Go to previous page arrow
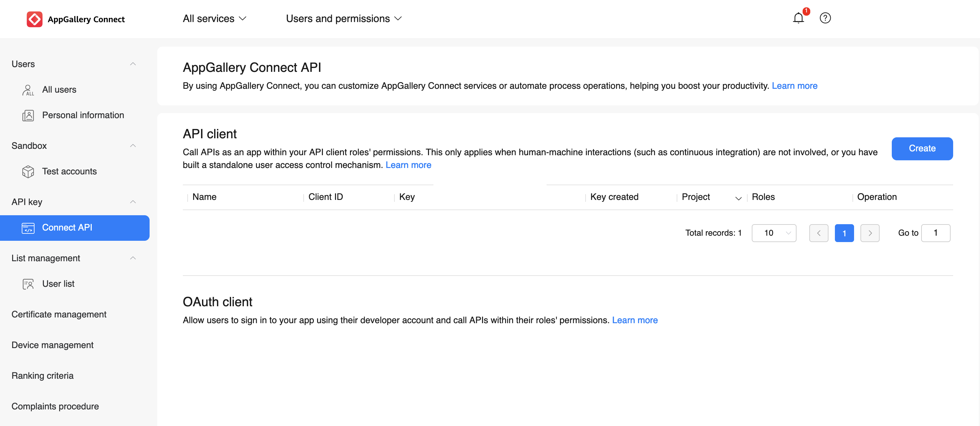The width and height of the screenshot is (980, 426). 818,233
